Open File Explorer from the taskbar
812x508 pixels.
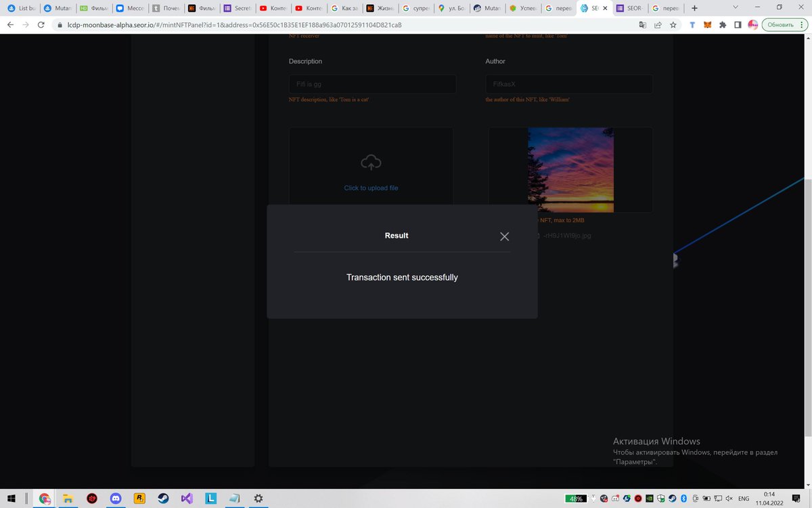pyautogui.click(x=68, y=499)
